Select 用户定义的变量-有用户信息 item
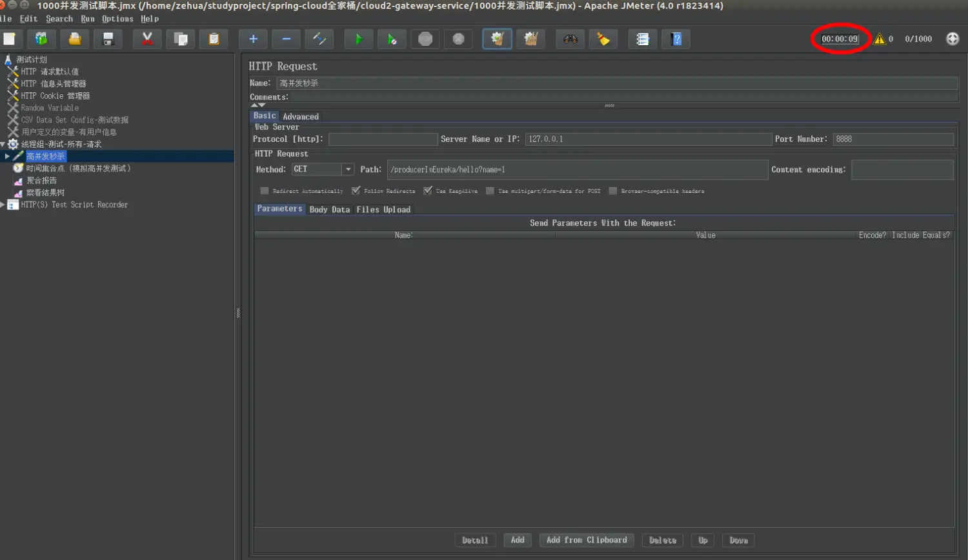The image size is (968, 560). pyautogui.click(x=69, y=132)
